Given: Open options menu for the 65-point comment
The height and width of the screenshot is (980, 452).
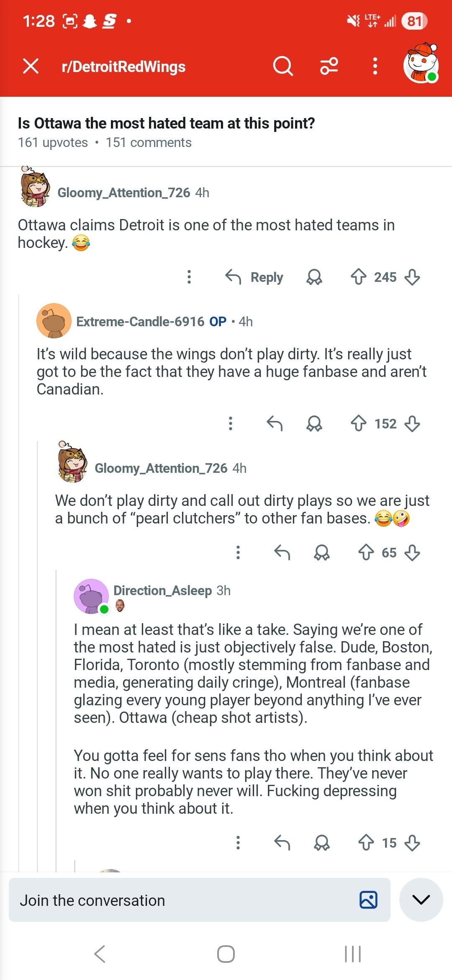Looking at the screenshot, I should pyautogui.click(x=238, y=552).
